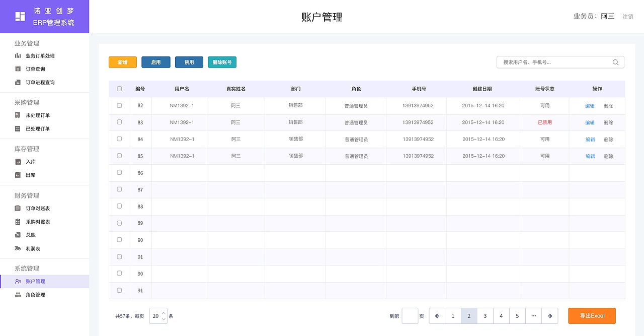
Task: Click the search magnifier icon
Action: coord(615,62)
